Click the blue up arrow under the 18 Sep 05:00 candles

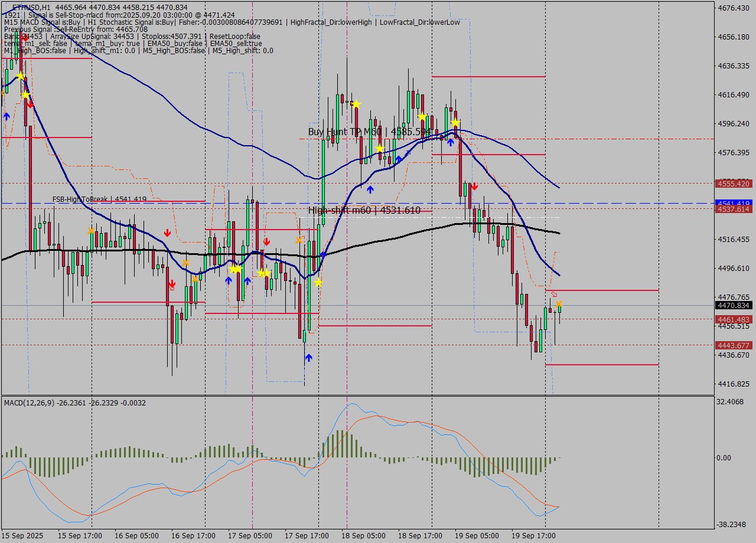point(370,188)
